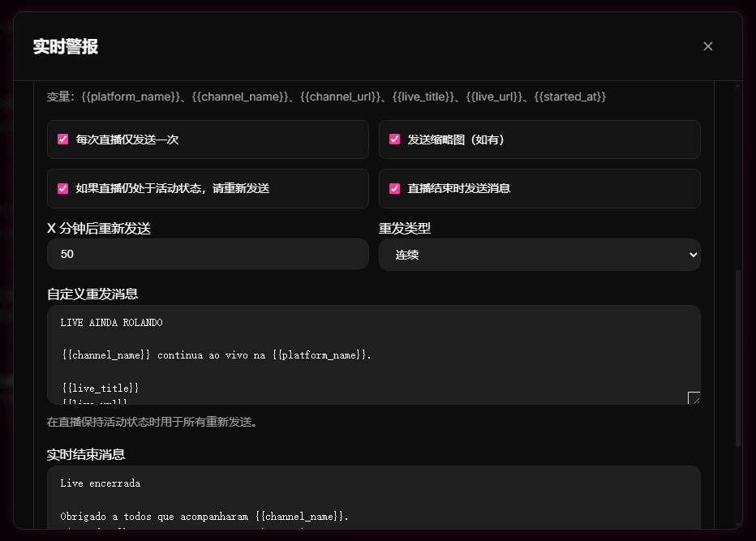Click the {{channel_name}} variable in variables line
This screenshot has width=756, height=541.
240,97
